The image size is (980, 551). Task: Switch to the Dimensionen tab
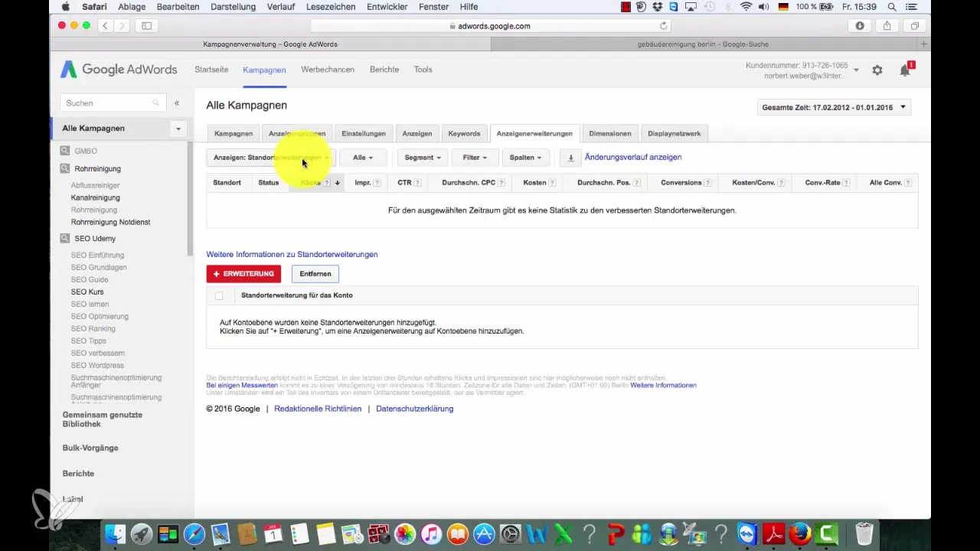coord(610,133)
